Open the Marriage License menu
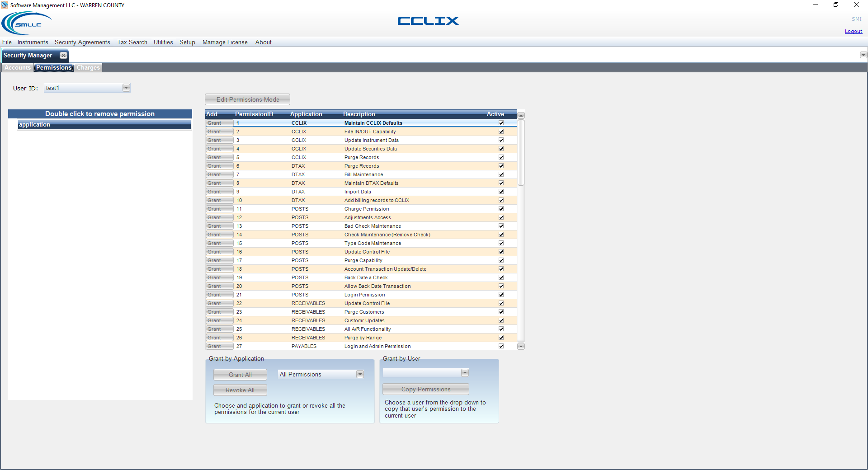The height and width of the screenshot is (470, 868). point(225,42)
